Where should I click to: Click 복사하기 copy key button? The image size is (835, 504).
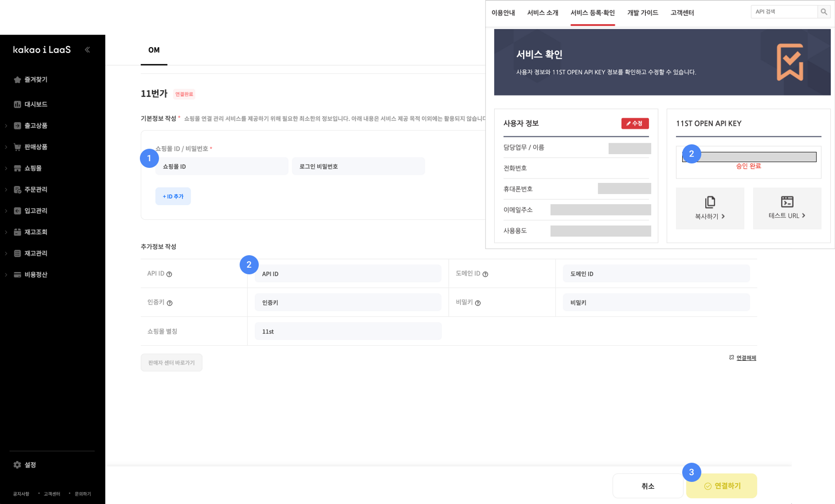coord(710,208)
